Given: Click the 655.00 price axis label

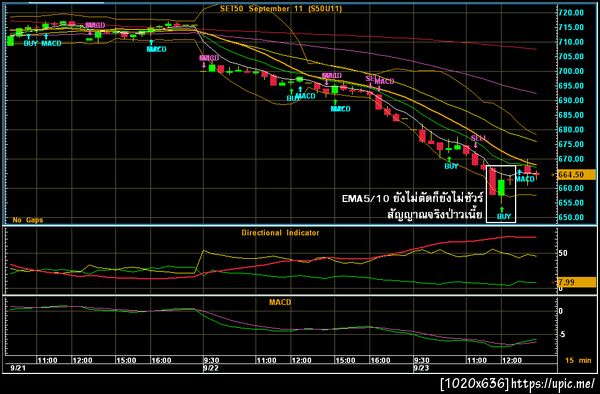Looking at the screenshot, I should (x=571, y=202).
